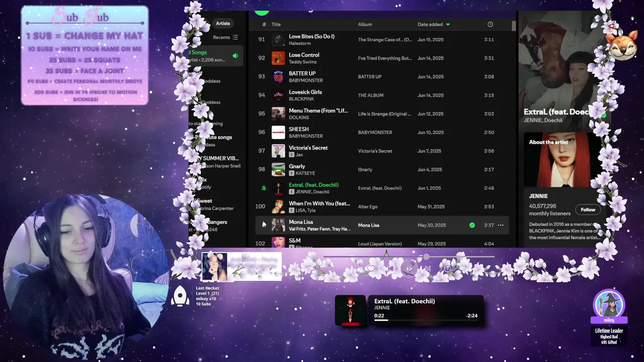The width and height of the screenshot is (644, 362).
Task: Open the KATSEYE artist link
Action: pos(306,173)
